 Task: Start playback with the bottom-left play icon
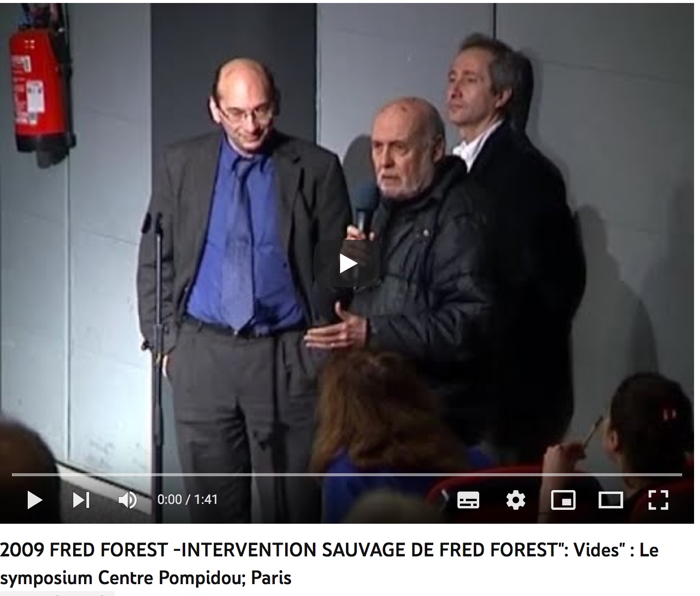(x=34, y=500)
